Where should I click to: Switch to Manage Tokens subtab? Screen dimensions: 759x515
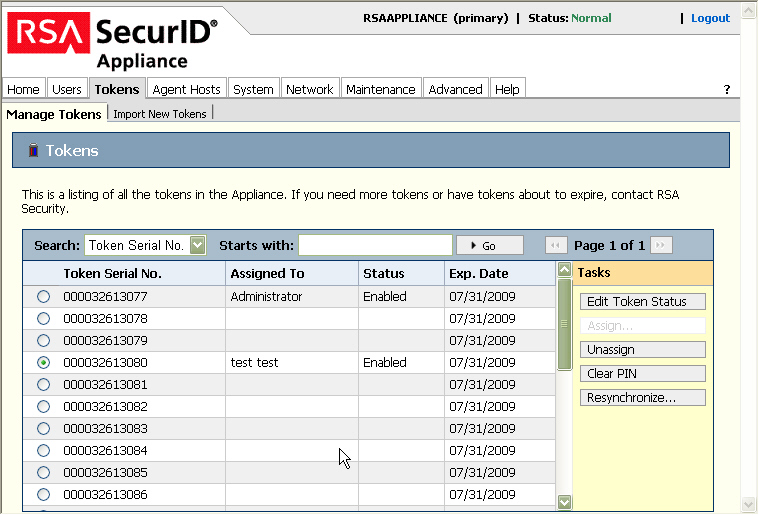pos(54,114)
